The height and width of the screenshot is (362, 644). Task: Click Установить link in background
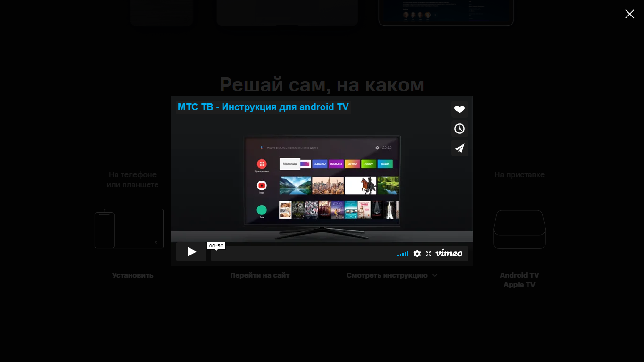(x=132, y=275)
